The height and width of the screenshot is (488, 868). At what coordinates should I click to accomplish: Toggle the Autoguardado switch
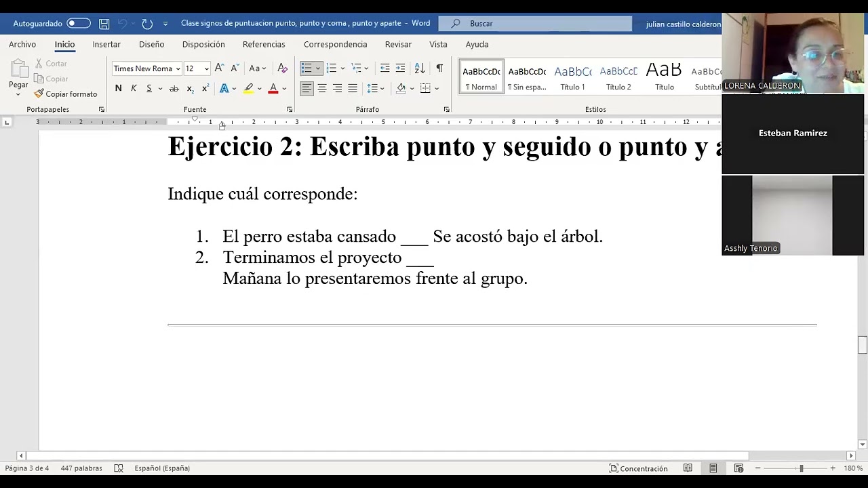pos(79,24)
